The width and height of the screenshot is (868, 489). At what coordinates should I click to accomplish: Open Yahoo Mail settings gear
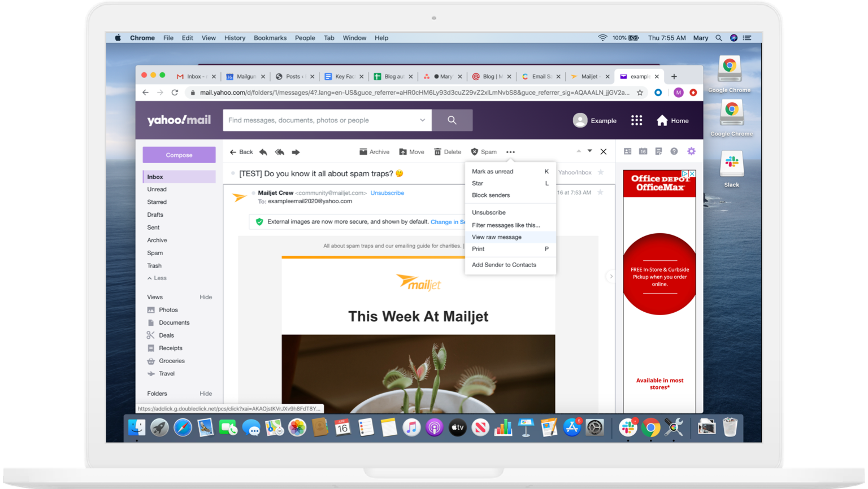tap(691, 151)
